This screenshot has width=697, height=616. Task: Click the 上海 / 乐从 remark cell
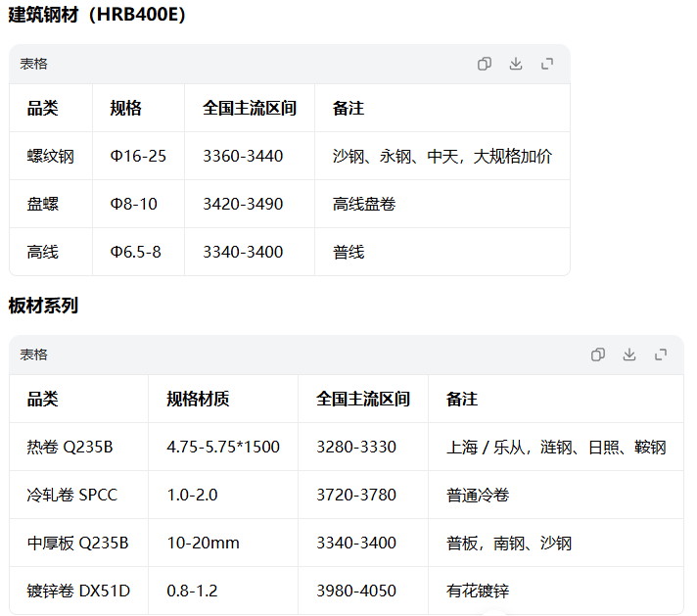(556, 447)
